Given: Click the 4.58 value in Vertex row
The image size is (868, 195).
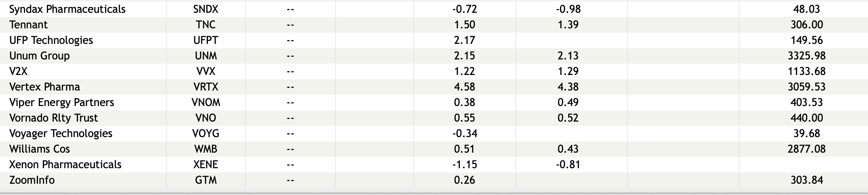Looking at the screenshot, I should [x=464, y=87].
